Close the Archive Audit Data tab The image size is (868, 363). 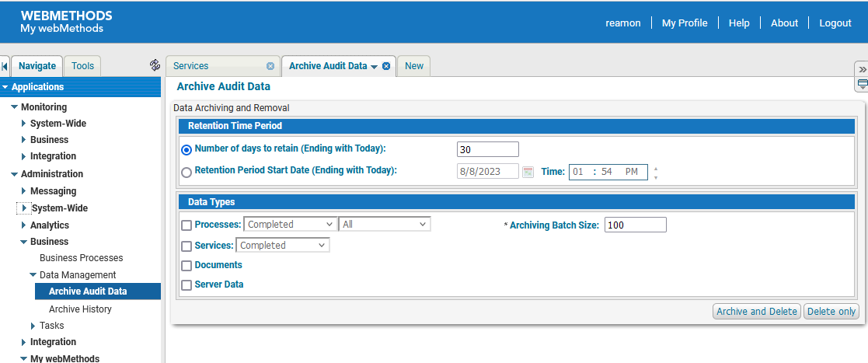[x=386, y=66]
